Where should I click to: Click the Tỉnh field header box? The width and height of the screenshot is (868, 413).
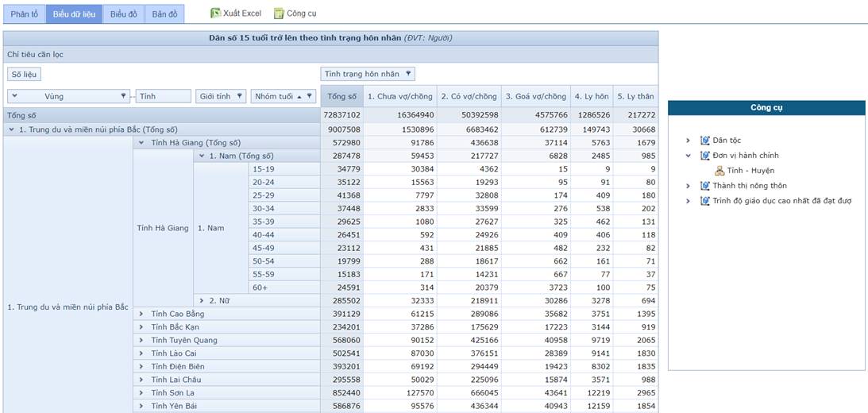(163, 96)
